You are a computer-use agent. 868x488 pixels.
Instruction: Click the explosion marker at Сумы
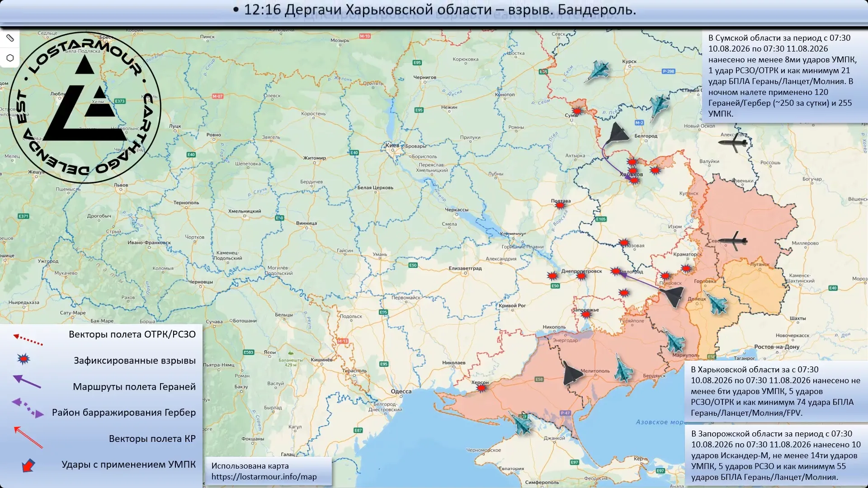577,111
